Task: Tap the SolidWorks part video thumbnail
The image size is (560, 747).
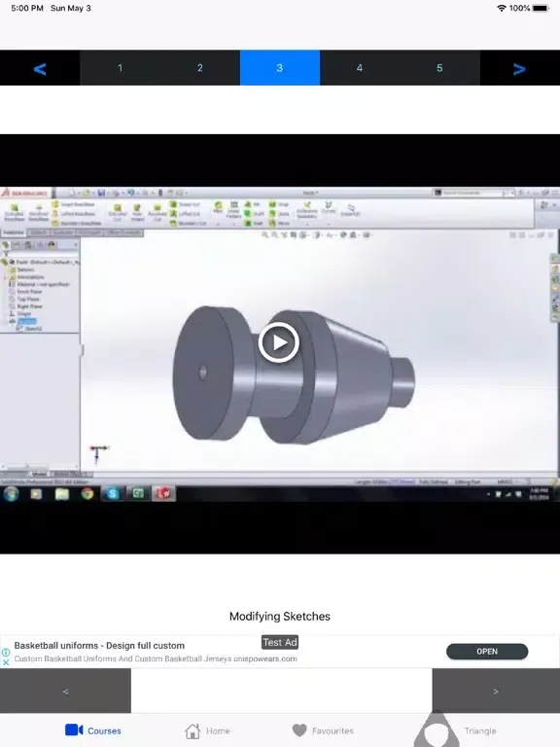Action: tap(280, 343)
